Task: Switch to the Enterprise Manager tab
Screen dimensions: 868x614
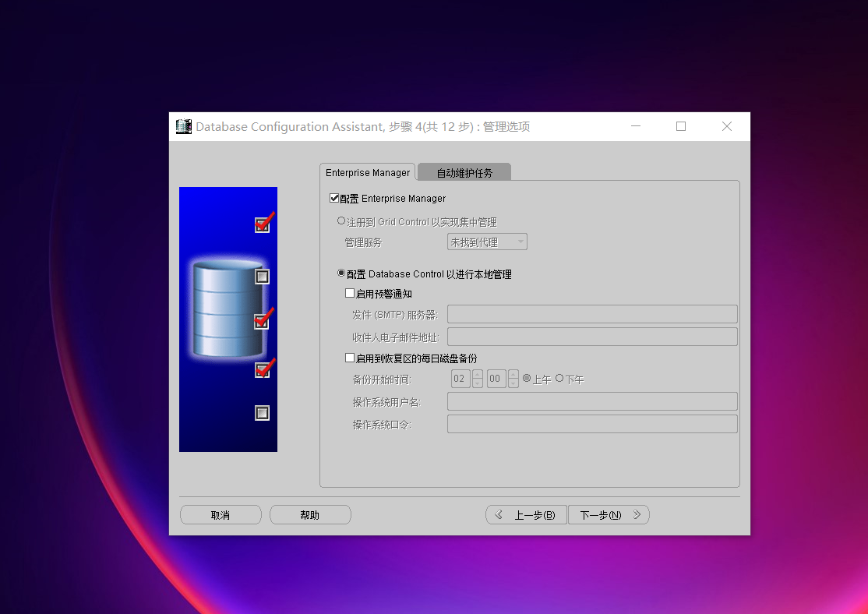Action: pos(368,173)
